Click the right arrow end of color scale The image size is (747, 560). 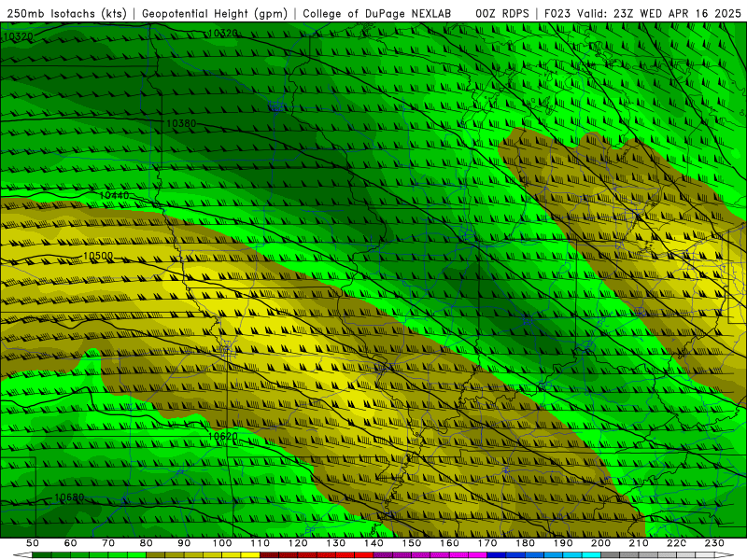(x=725, y=555)
